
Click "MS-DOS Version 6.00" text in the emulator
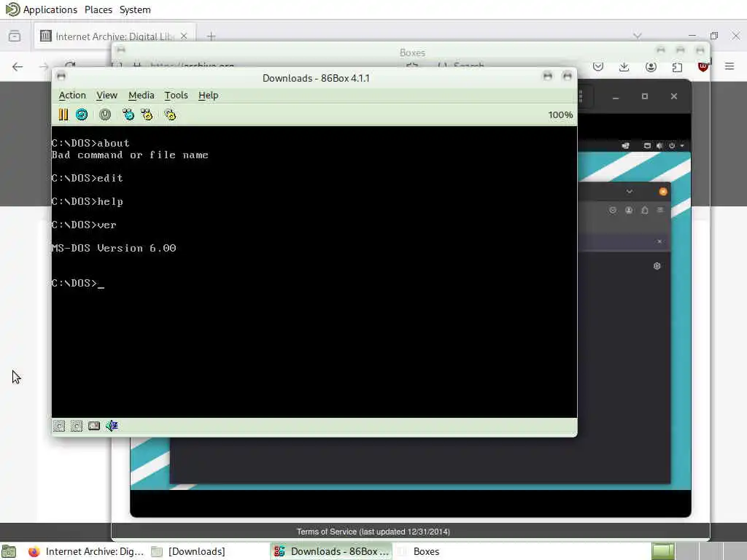(115, 248)
